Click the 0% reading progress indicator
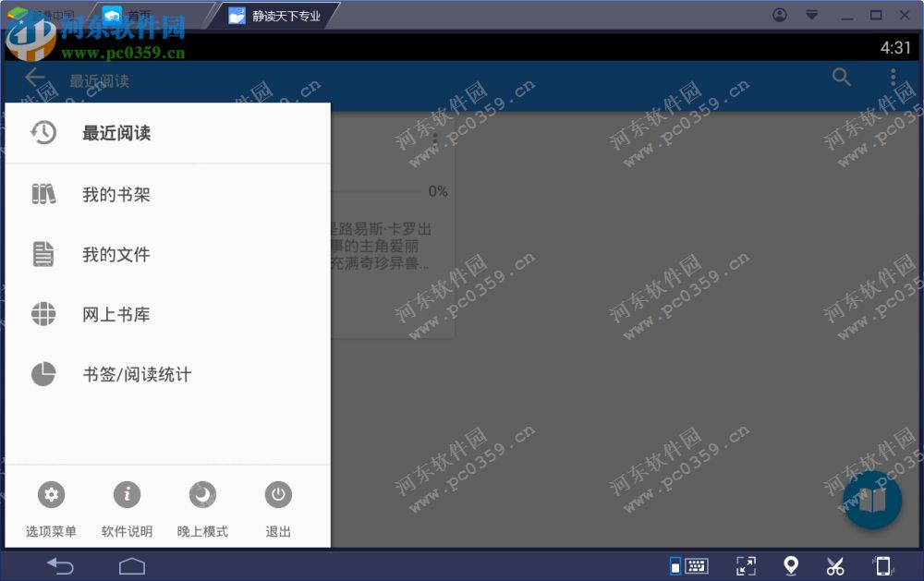 [x=437, y=191]
